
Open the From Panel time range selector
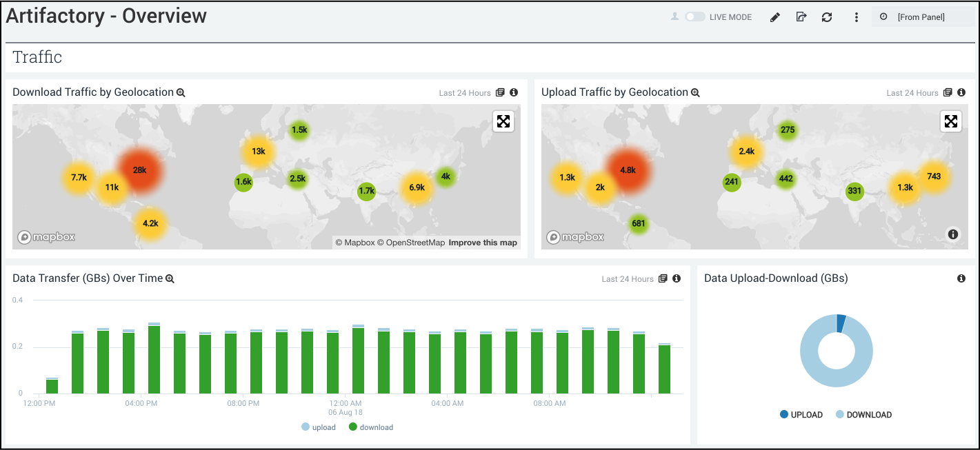(x=921, y=17)
